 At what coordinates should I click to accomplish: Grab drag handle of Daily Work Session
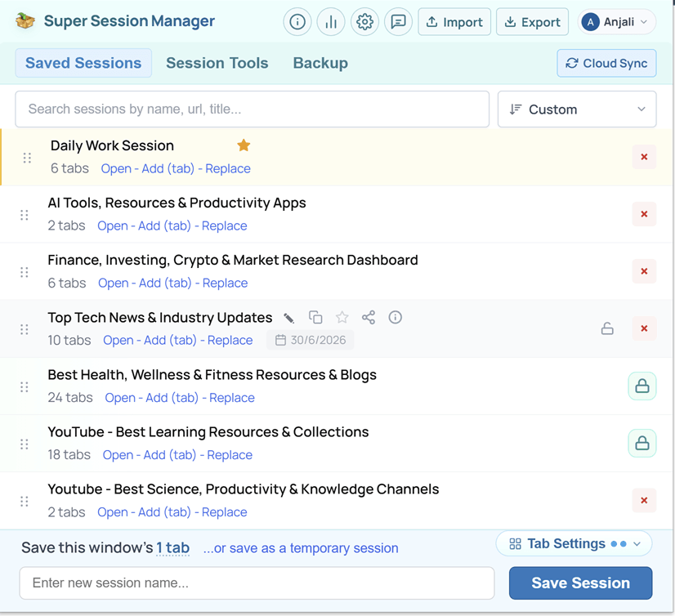pyautogui.click(x=27, y=158)
